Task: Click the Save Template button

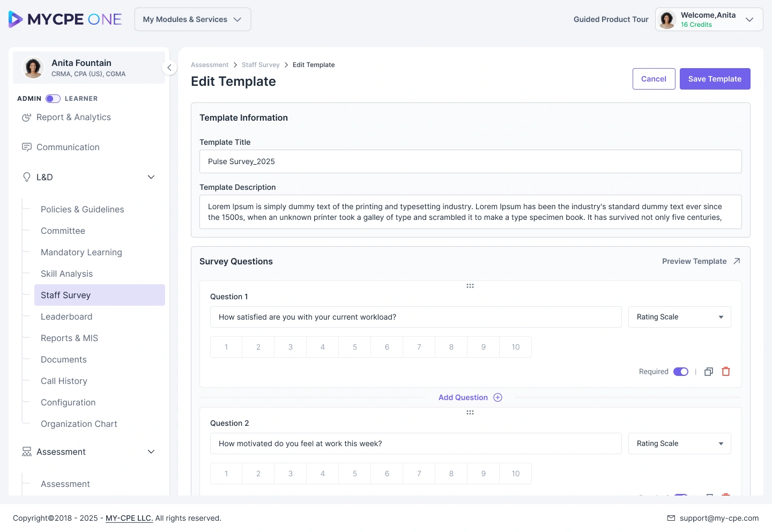Action: pyautogui.click(x=715, y=79)
